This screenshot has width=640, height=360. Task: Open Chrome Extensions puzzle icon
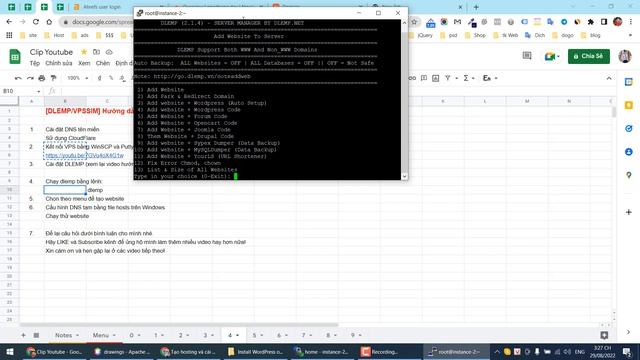pyautogui.click(x=591, y=22)
